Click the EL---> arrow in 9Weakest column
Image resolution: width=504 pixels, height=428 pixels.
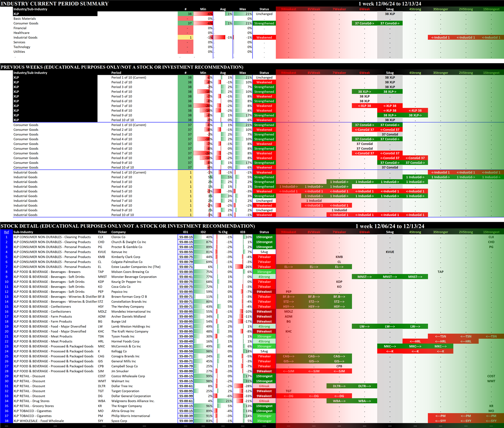288,267
